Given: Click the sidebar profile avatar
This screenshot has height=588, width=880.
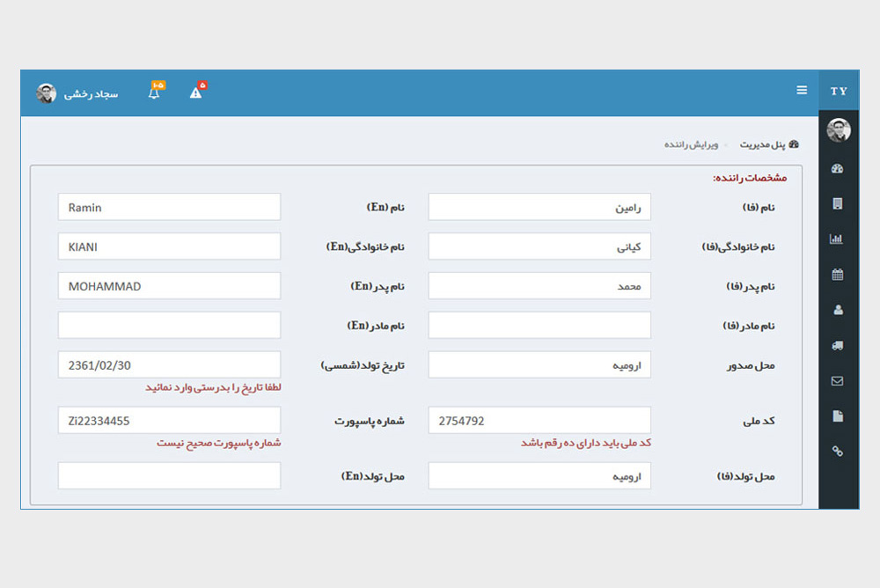Looking at the screenshot, I should (839, 130).
